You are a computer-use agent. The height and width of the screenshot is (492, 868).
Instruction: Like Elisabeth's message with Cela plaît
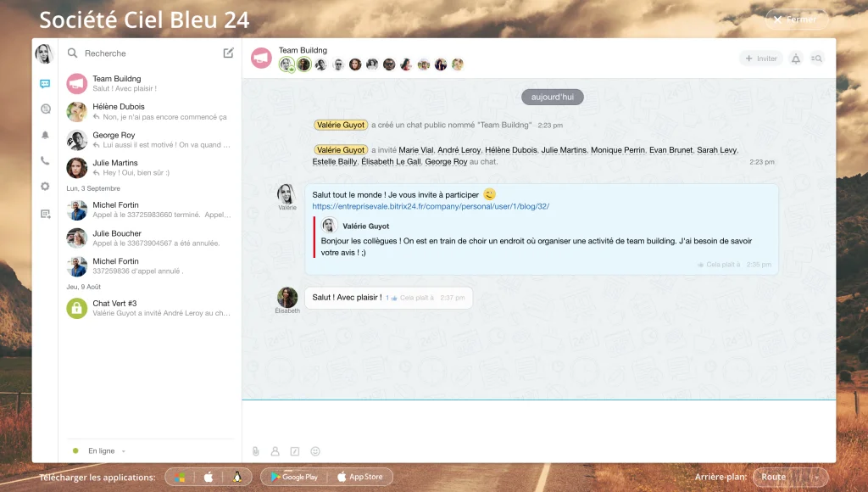417,298
